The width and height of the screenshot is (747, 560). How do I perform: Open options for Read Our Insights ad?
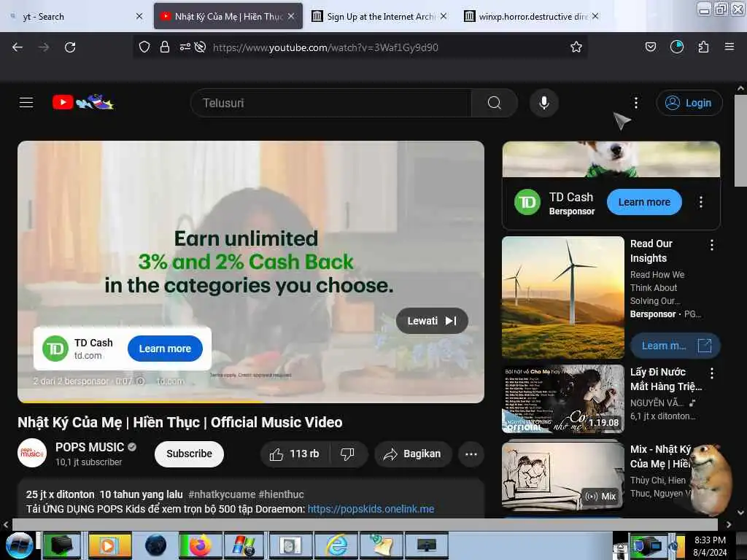tap(712, 245)
